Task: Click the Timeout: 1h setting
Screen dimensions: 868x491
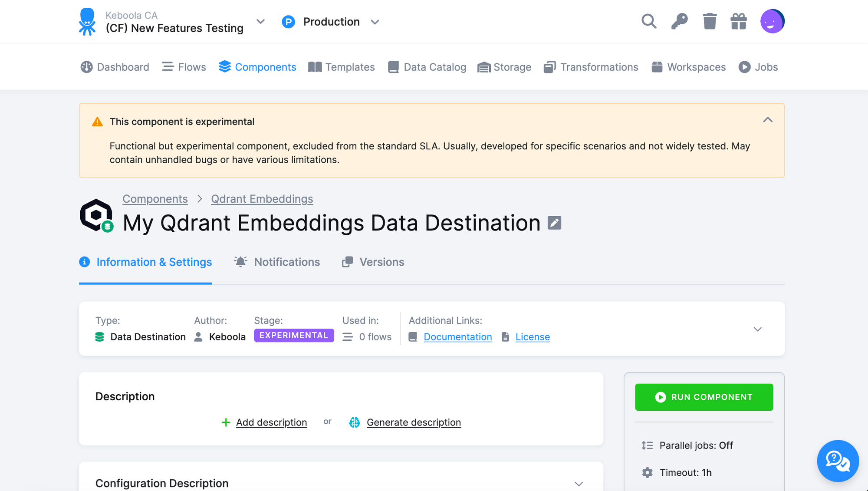Action: point(685,473)
